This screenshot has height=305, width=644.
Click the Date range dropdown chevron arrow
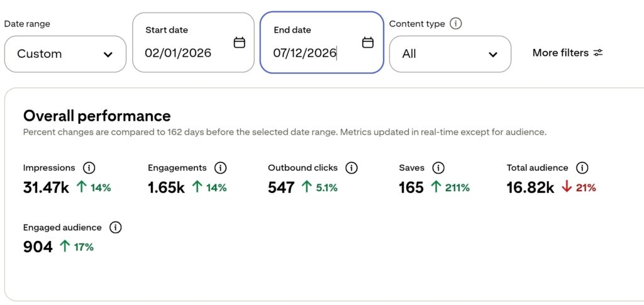[x=108, y=54]
